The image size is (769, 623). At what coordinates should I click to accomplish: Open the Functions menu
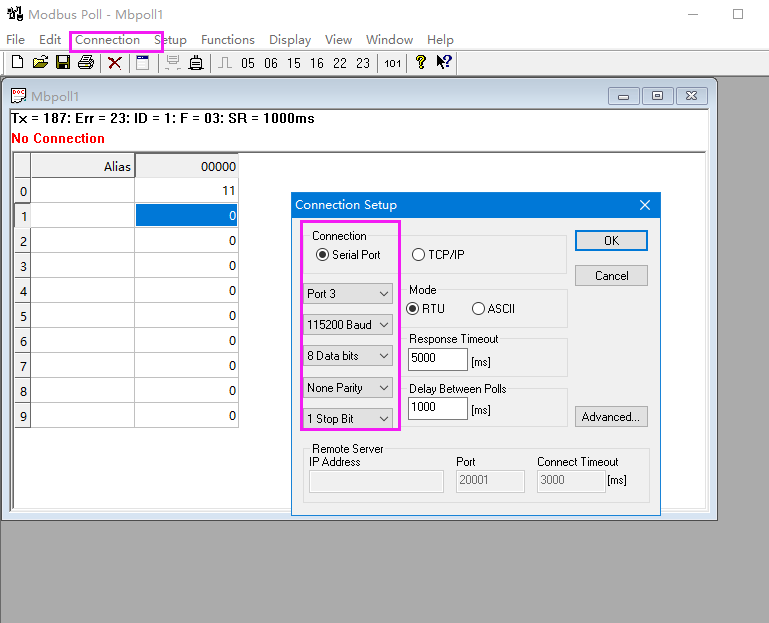(x=227, y=40)
